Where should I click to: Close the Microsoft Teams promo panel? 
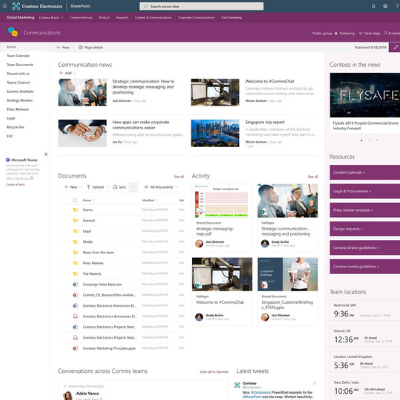(46, 154)
